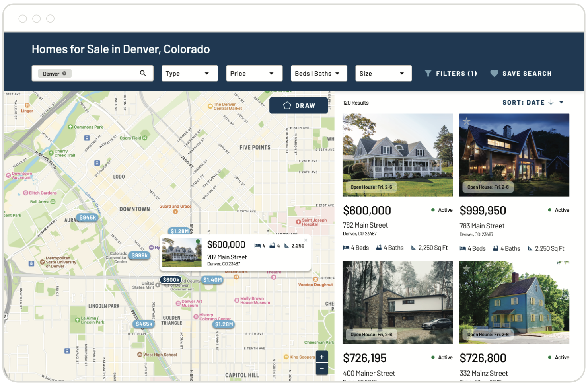Click the Guard and Grace restaurant pin
The image size is (588, 386).
pyautogui.click(x=175, y=212)
